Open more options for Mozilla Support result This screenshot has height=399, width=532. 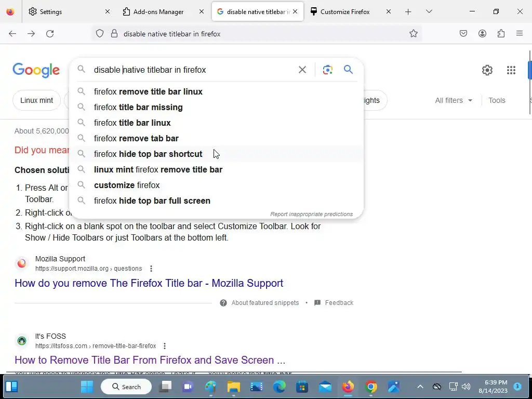[x=151, y=269]
